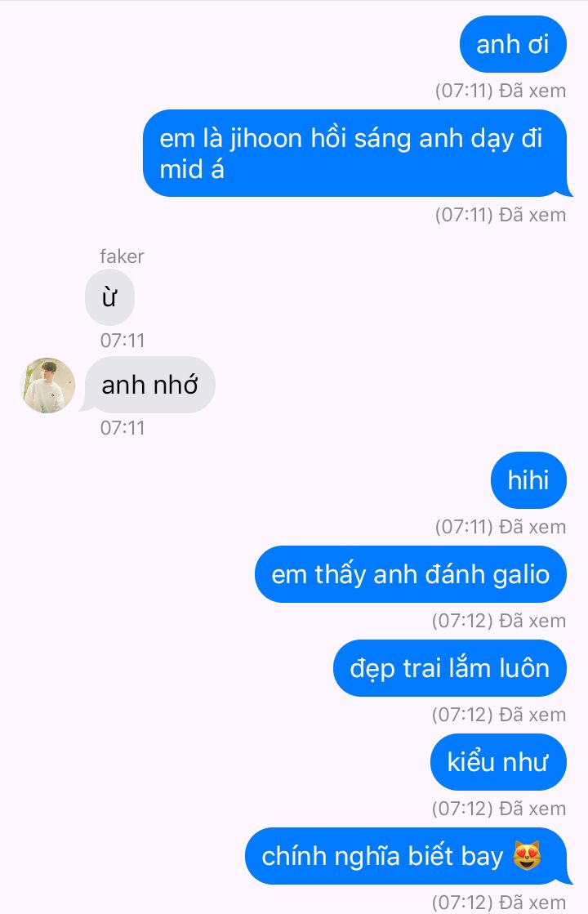Tap the "anh nhớ" message bubble
588x914 pixels.
(149, 385)
